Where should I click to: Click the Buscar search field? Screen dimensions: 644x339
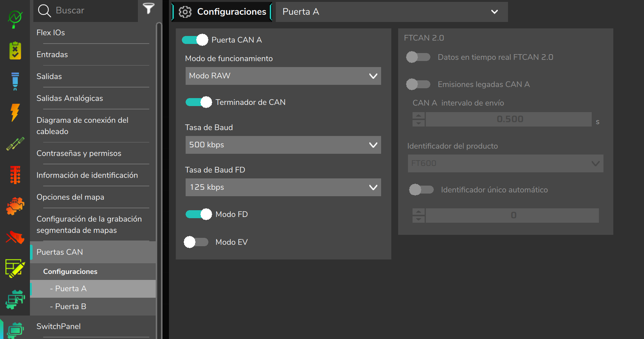pos(95,11)
